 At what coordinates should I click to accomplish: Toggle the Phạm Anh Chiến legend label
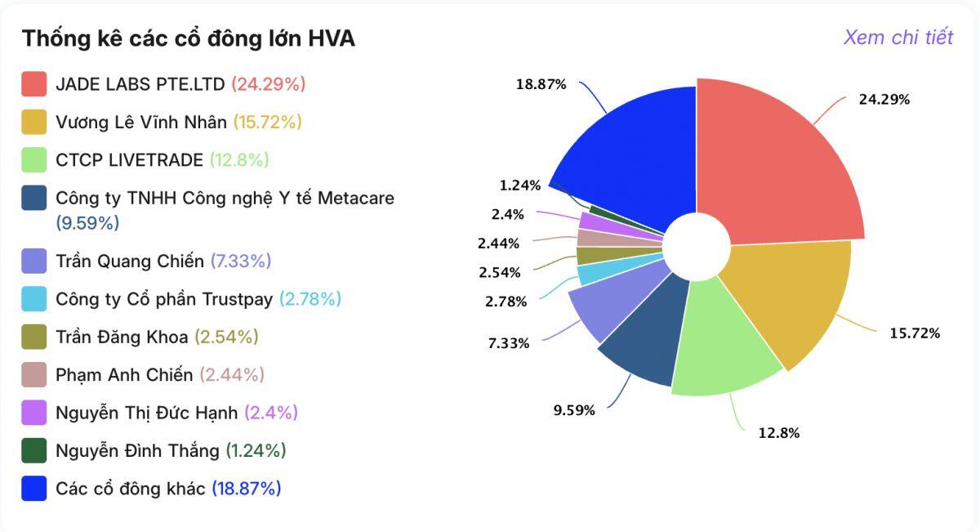[x=124, y=375]
